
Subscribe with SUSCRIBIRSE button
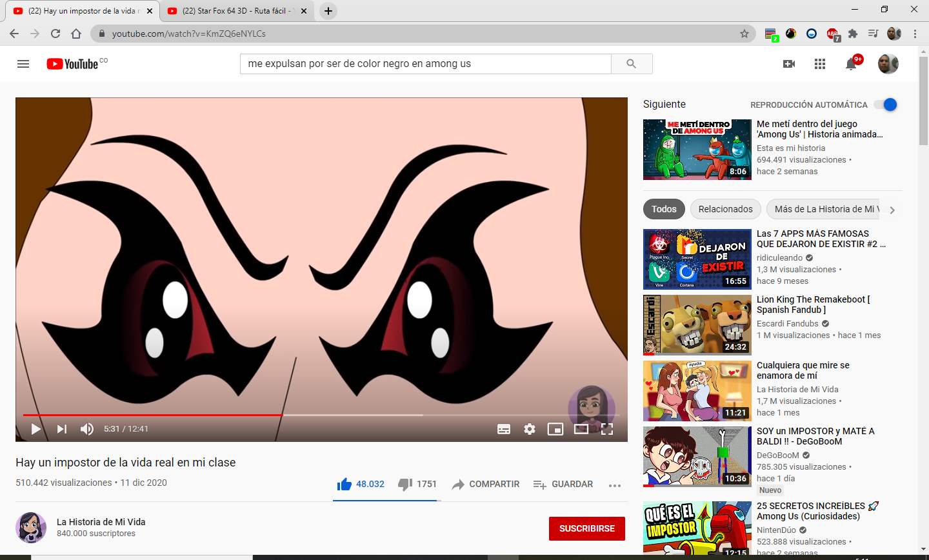[x=587, y=528]
